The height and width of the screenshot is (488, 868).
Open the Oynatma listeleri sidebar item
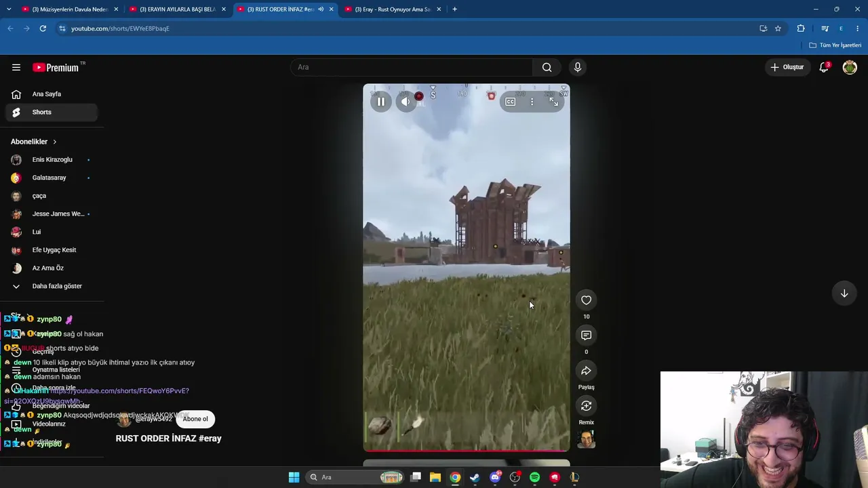52,370
